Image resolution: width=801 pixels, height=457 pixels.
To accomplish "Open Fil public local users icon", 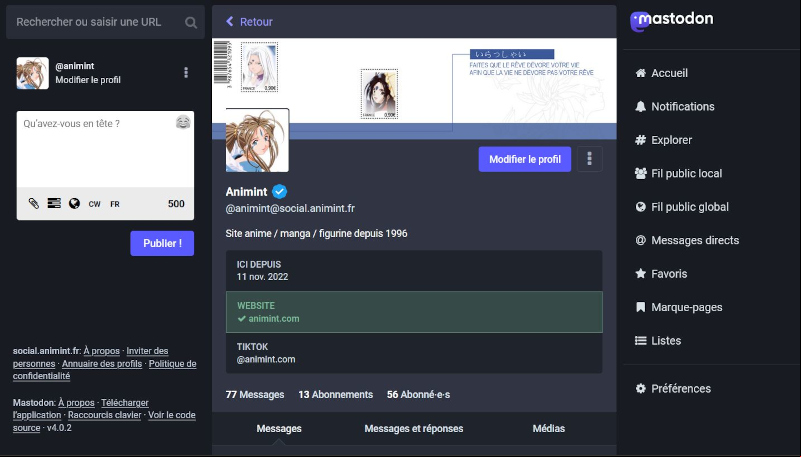I will 641,174.
